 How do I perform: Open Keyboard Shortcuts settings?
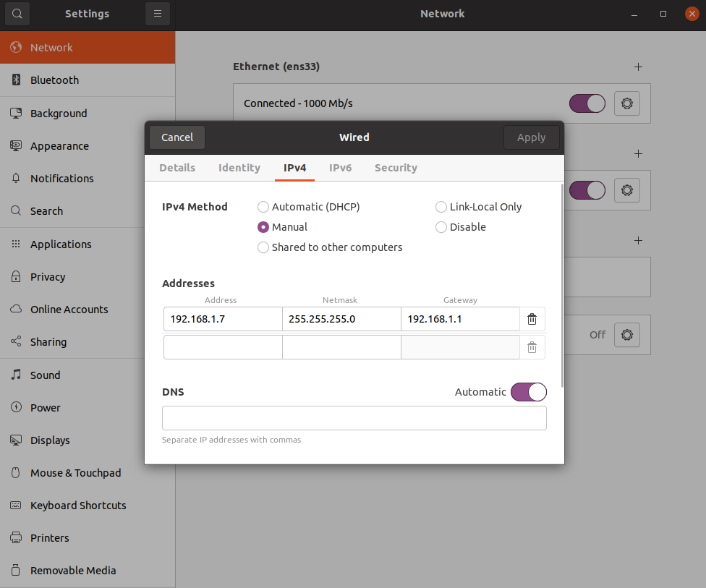click(x=88, y=505)
